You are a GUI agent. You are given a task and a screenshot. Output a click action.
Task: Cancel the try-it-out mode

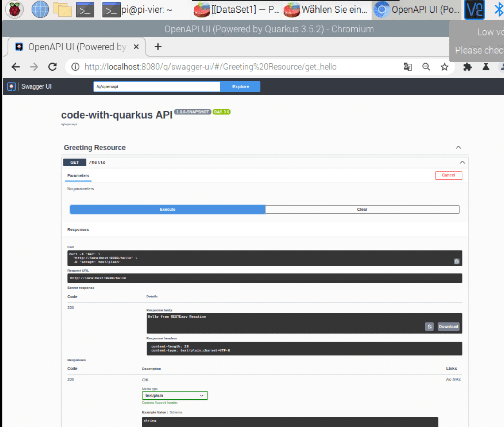pos(449,175)
